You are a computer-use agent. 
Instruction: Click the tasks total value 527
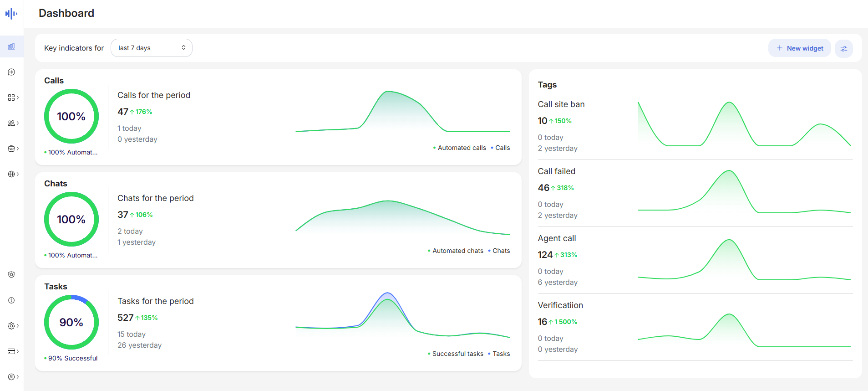point(126,318)
